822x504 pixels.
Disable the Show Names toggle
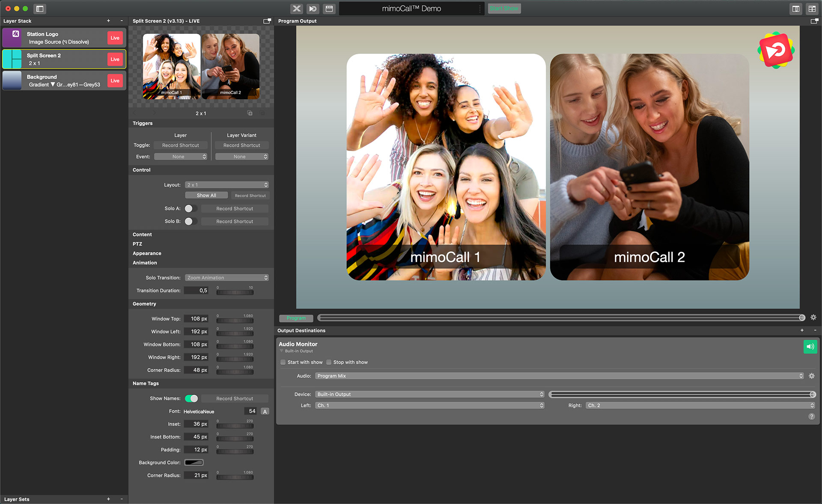(x=192, y=398)
